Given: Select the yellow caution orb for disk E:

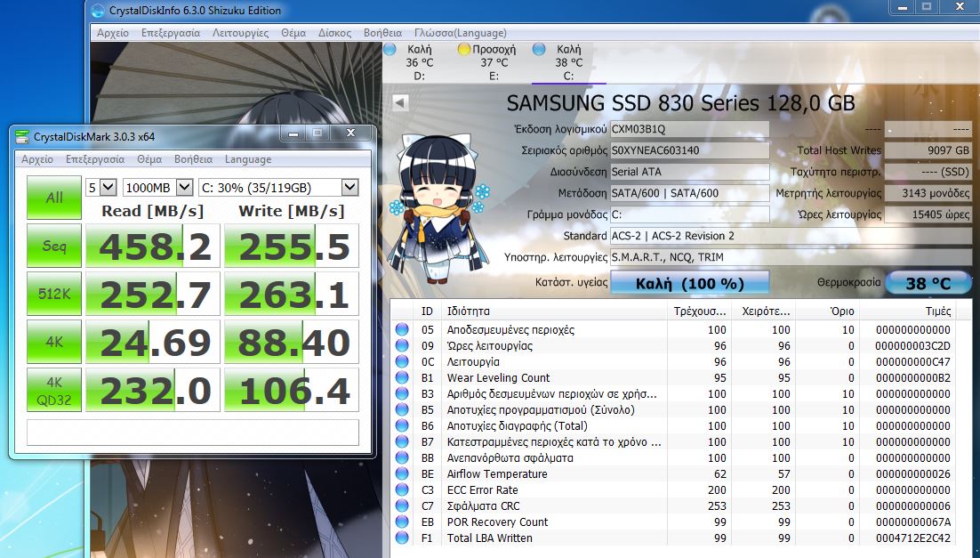Looking at the screenshot, I should click(463, 49).
